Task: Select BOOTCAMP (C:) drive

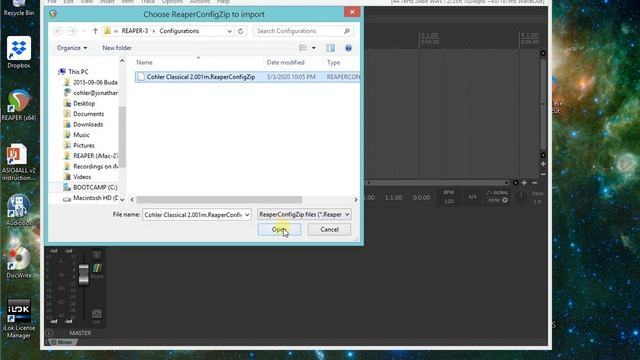Action: [90, 187]
